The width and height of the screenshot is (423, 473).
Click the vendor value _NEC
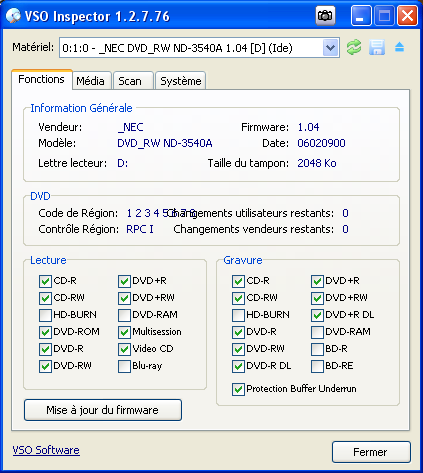coord(130,127)
